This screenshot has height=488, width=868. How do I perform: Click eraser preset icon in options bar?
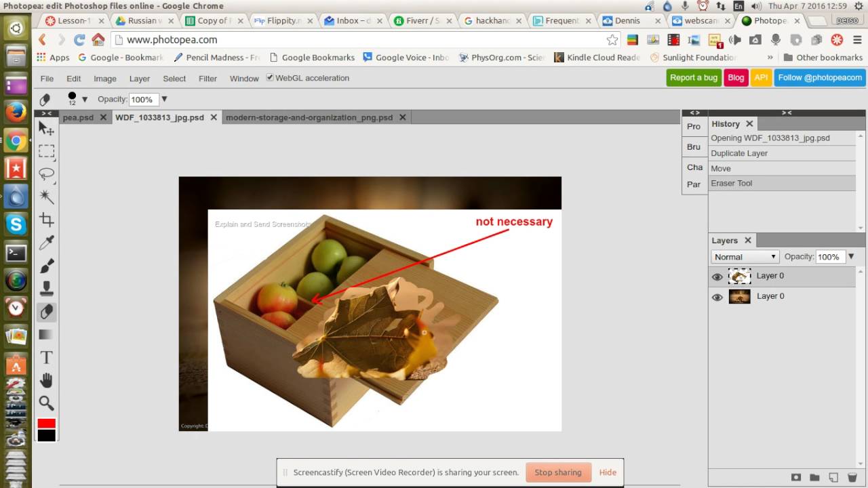[x=45, y=100]
